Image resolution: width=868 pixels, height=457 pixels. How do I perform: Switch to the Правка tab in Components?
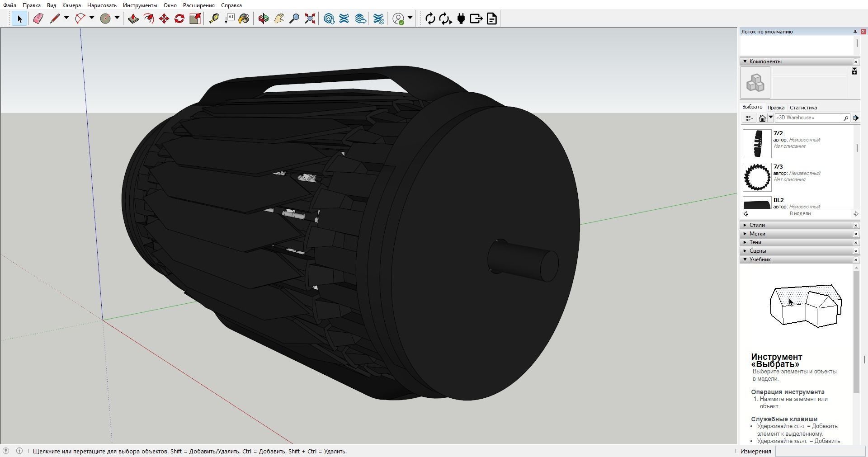point(776,108)
